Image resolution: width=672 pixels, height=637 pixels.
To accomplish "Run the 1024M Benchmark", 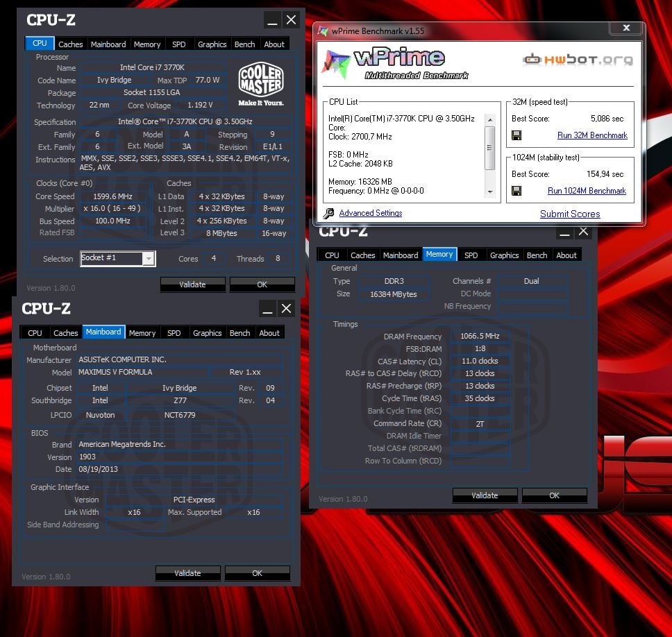I will pyautogui.click(x=587, y=191).
